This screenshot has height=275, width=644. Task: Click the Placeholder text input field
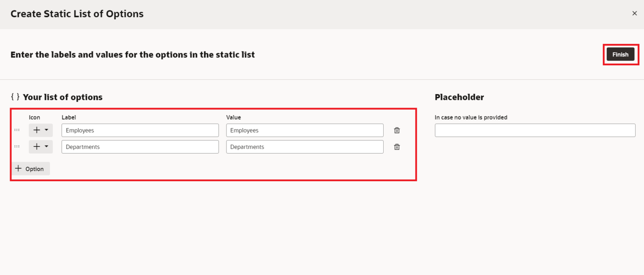(535, 130)
